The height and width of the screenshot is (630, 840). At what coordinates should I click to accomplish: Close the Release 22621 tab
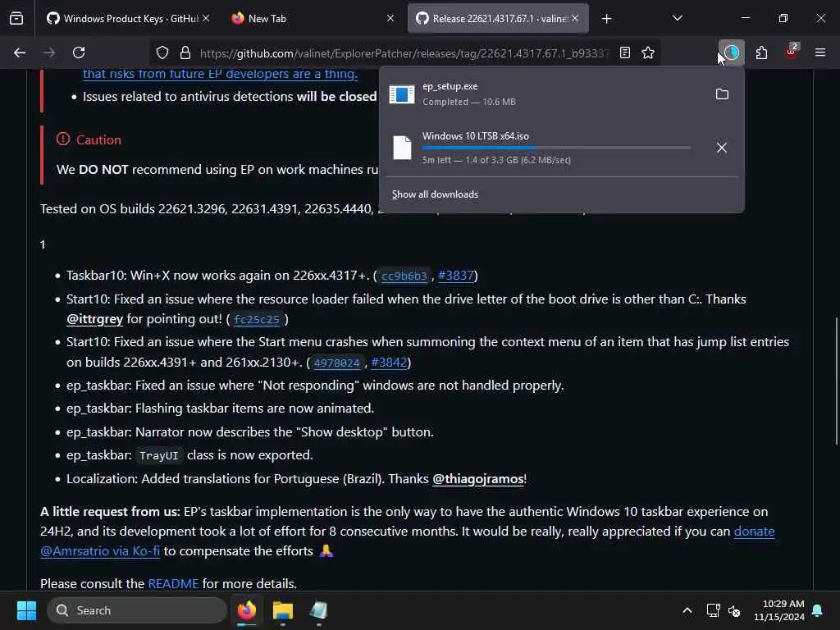point(575,18)
